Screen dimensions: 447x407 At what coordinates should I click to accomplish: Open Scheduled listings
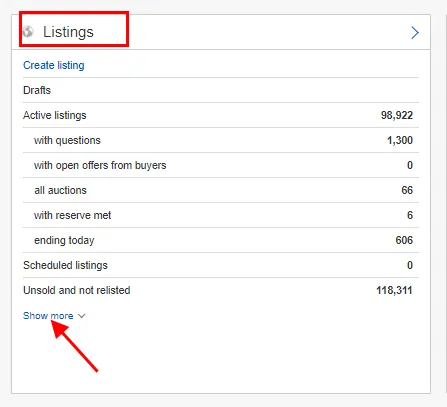pos(65,265)
